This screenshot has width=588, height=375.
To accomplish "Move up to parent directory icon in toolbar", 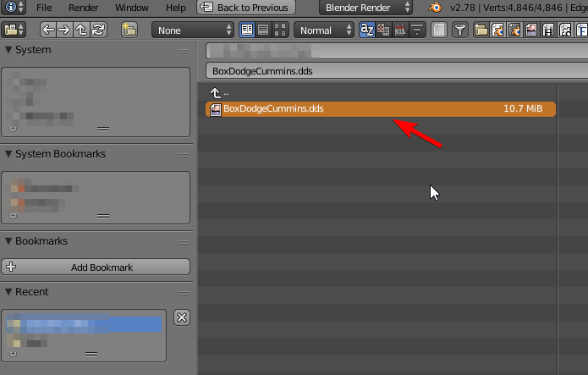I will coord(81,30).
